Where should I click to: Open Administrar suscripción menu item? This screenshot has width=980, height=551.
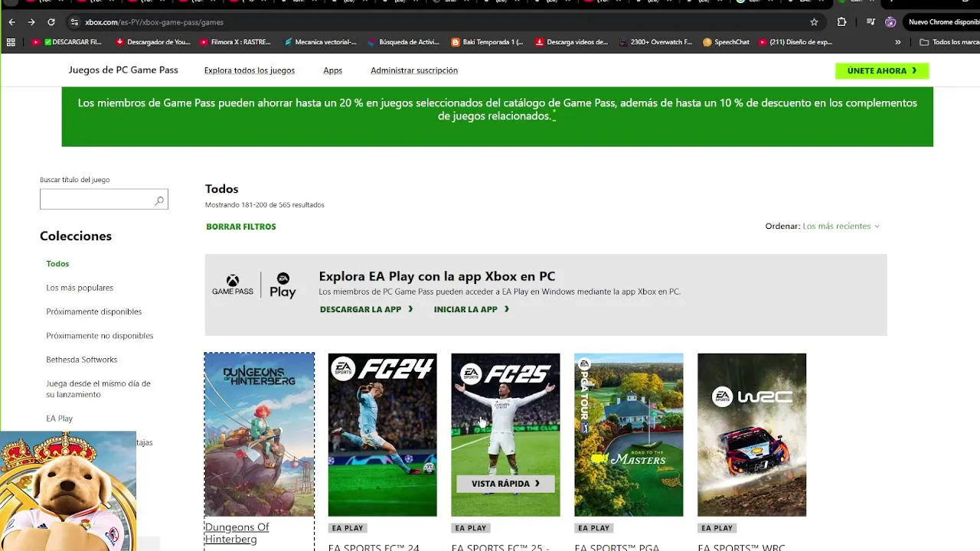tap(414, 70)
